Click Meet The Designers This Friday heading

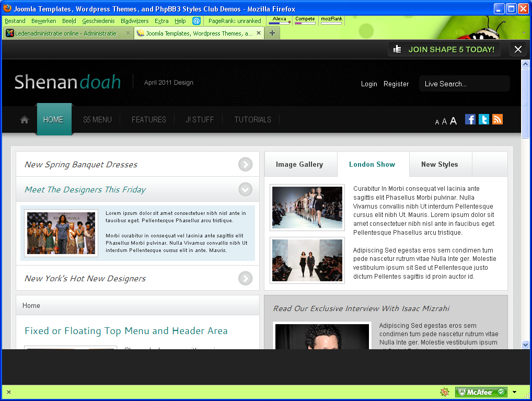coord(85,190)
